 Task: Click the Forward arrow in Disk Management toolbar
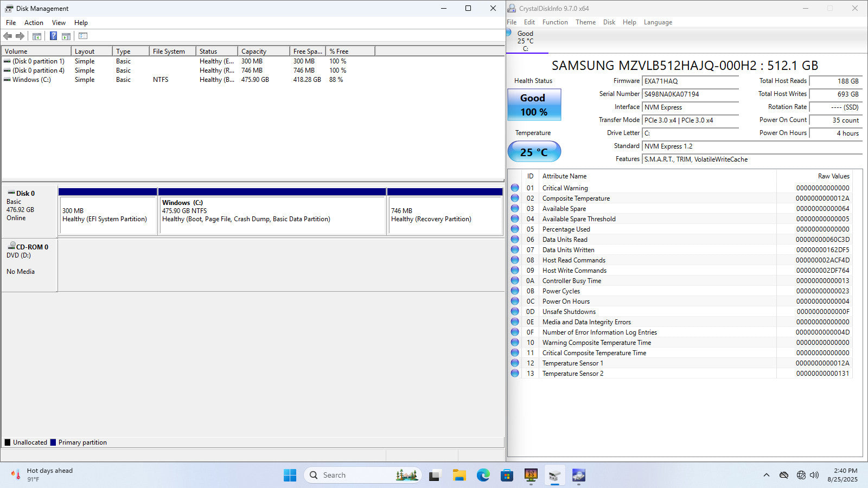(x=20, y=36)
